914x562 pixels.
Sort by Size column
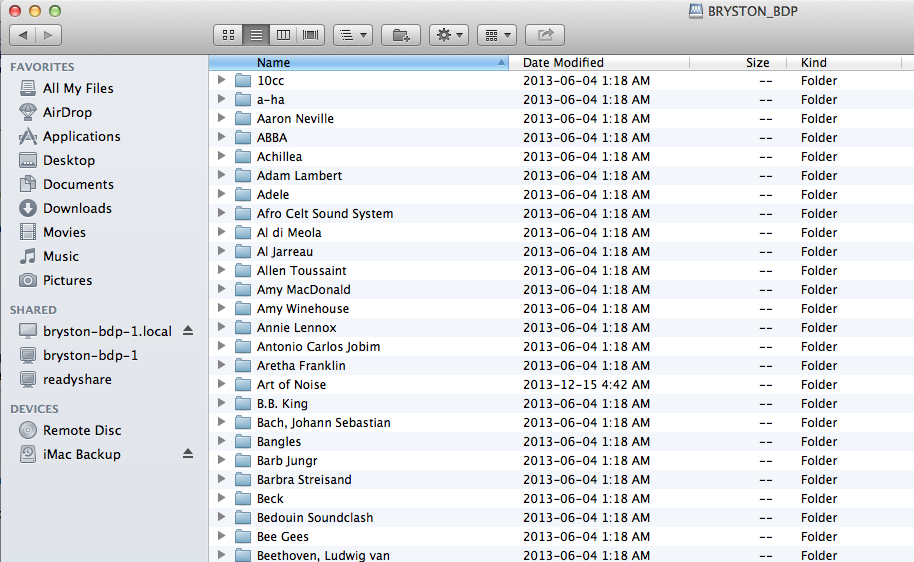(738, 62)
